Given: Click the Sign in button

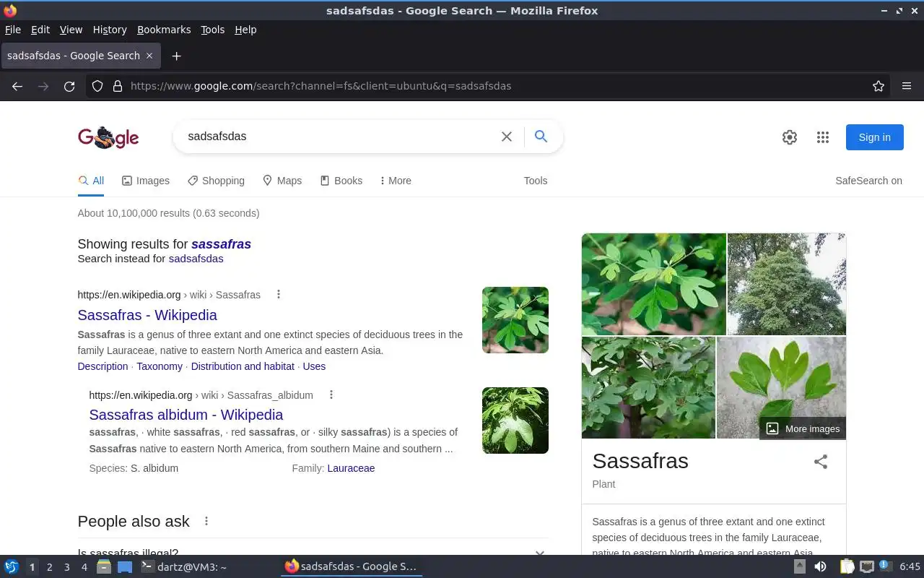Looking at the screenshot, I should (x=875, y=137).
